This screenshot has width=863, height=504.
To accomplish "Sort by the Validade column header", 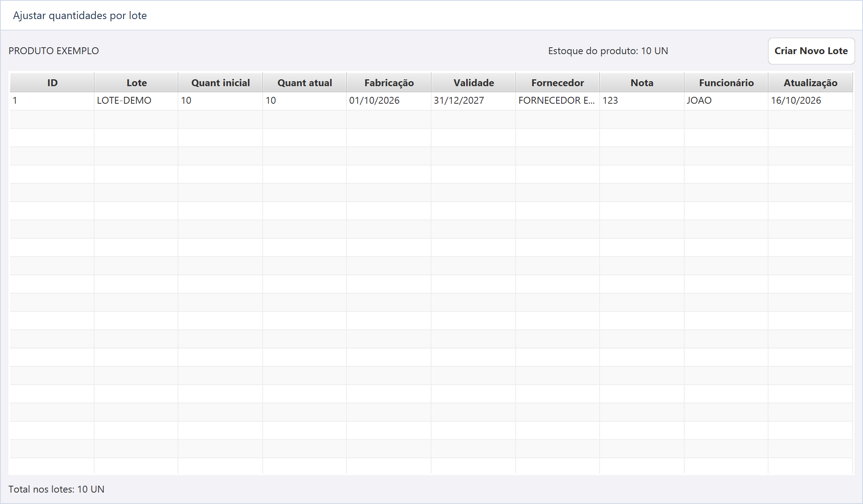I will 473,83.
